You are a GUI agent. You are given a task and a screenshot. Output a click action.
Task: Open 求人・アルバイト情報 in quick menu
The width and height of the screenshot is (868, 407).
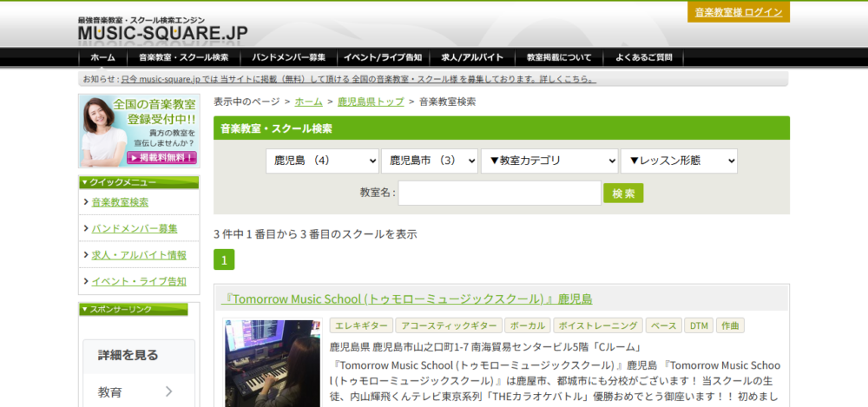point(139,255)
